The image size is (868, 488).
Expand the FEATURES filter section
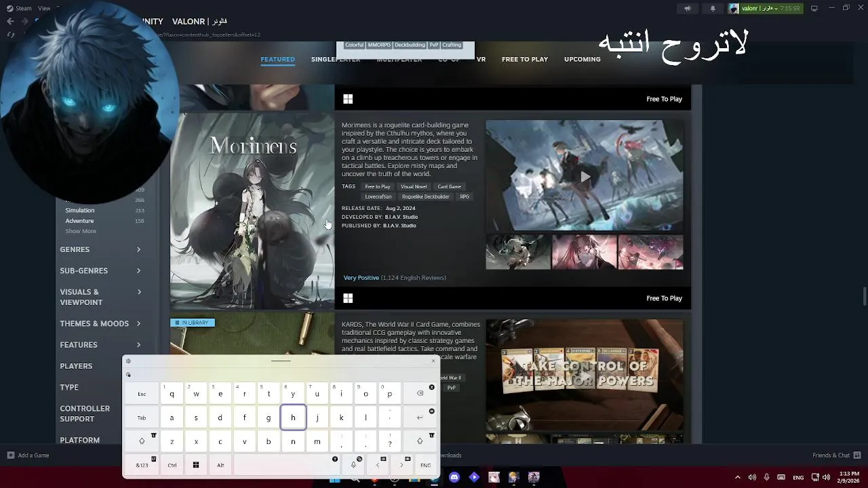[100, 344]
